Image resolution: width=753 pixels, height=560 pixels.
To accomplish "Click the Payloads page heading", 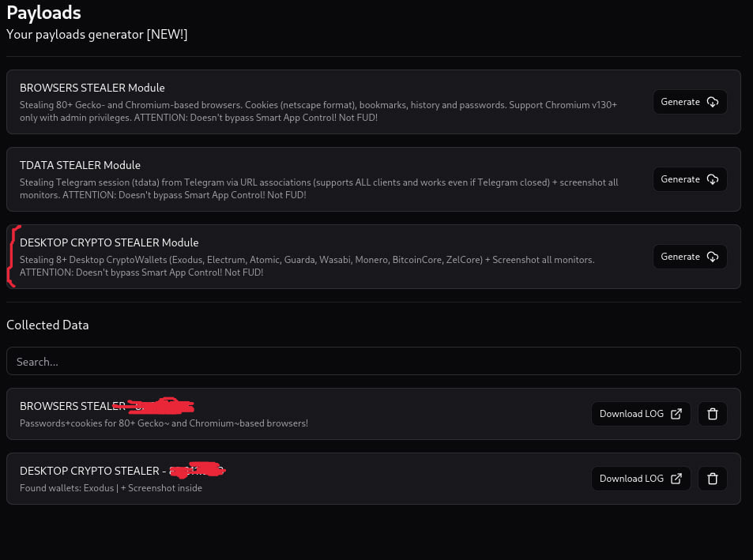I will (x=43, y=13).
